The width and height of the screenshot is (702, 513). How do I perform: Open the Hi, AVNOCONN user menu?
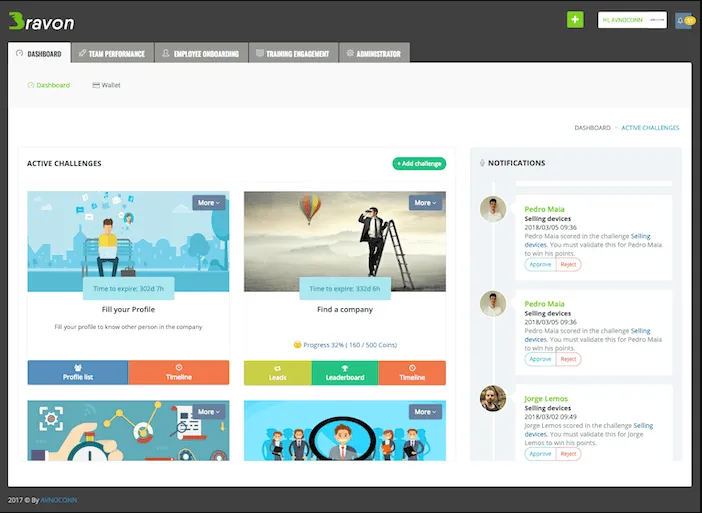632,20
